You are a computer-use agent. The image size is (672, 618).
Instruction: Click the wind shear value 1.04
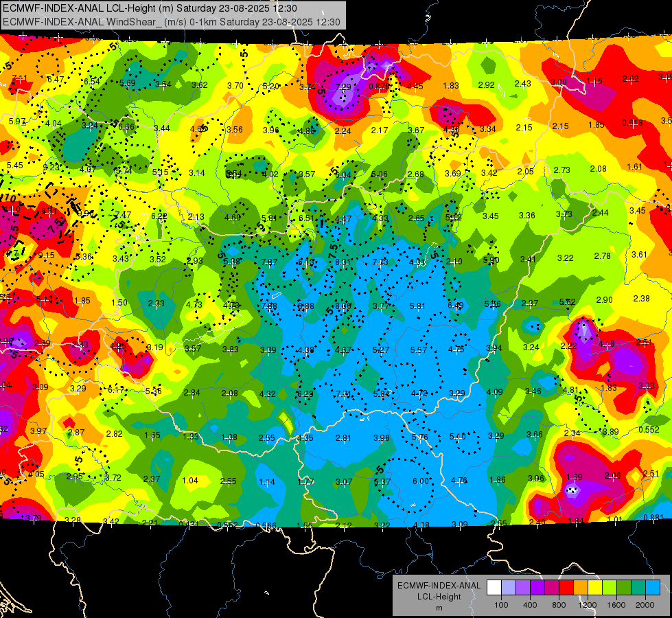pyautogui.click(x=190, y=481)
